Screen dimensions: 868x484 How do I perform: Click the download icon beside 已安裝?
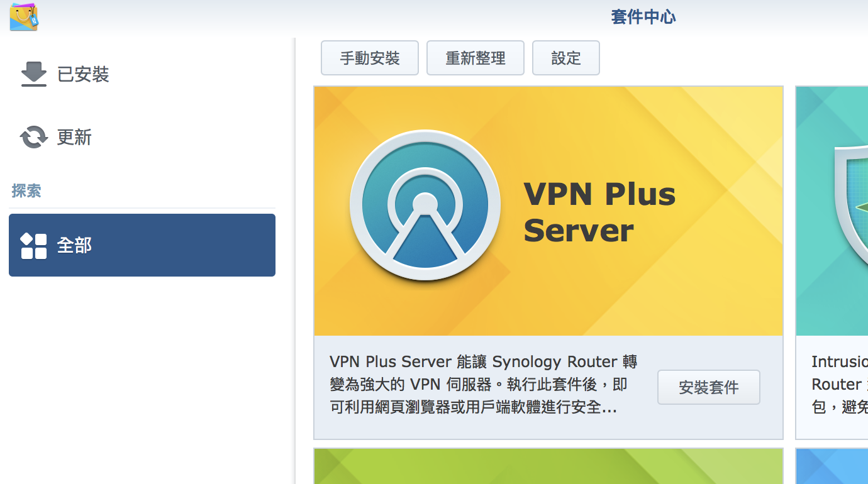click(34, 74)
